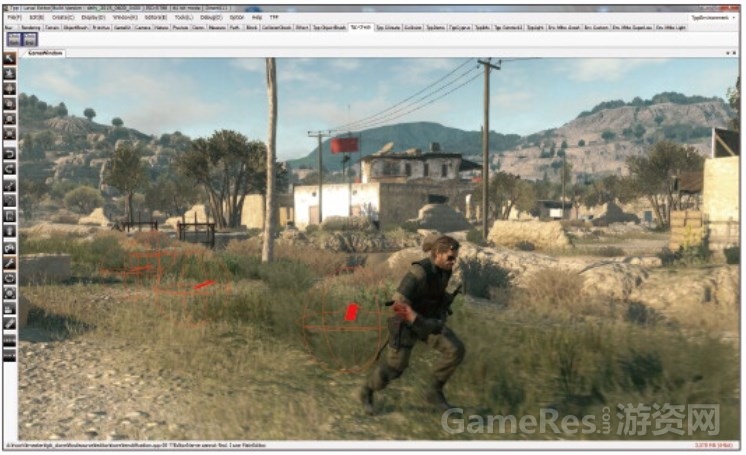Viewport: 746px width, 455px height.
Task: Click the redo curved-arrow icon in left toolbar
Action: coord(10,168)
